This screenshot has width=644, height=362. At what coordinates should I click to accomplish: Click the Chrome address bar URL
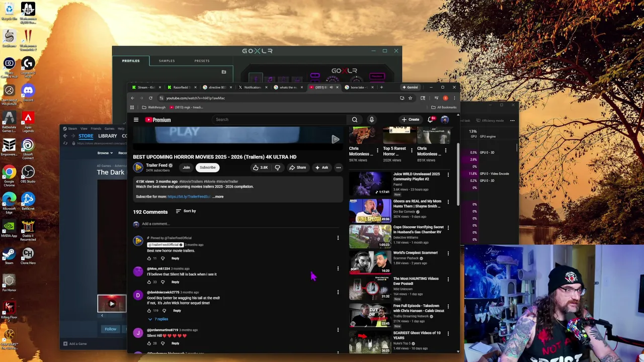pyautogui.click(x=196, y=98)
